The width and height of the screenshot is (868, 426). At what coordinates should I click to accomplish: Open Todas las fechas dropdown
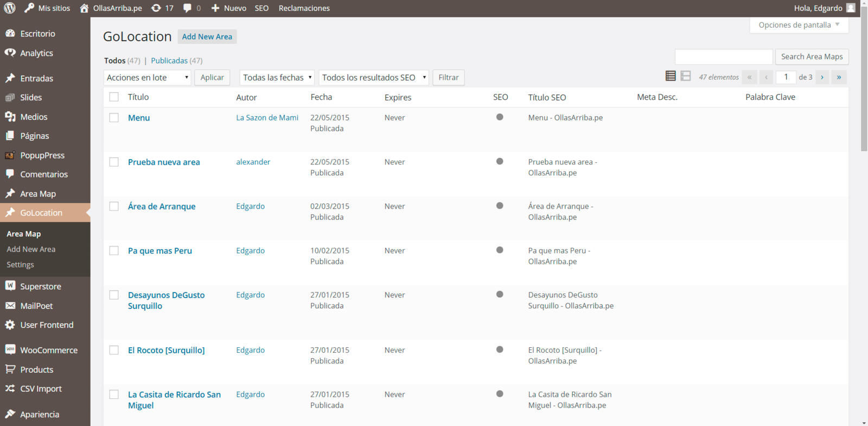[277, 78]
